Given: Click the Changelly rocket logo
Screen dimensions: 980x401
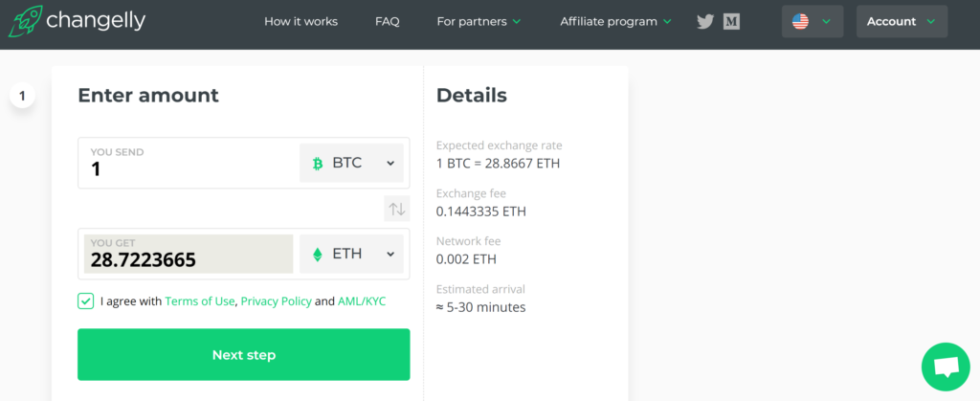Looking at the screenshot, I should coord(24,21).
